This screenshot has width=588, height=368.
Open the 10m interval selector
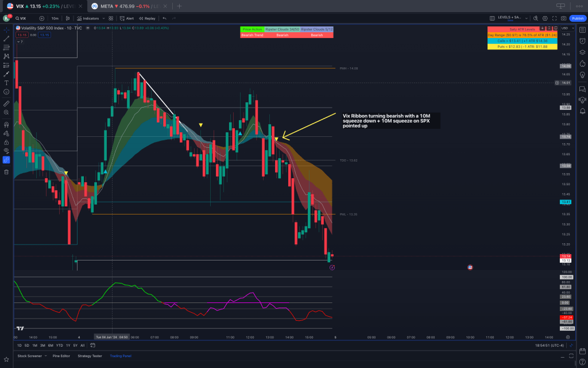click(x=55, y=18)
